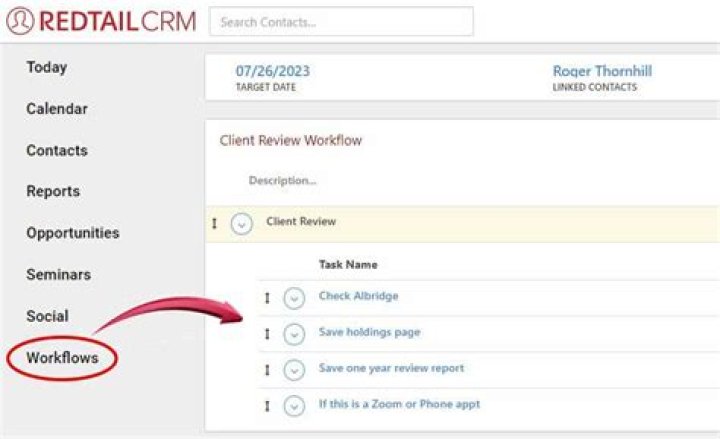The height and width of the screenshot is (439, 720).
Task: Click the Client Review step name
Action: [301, 221]
